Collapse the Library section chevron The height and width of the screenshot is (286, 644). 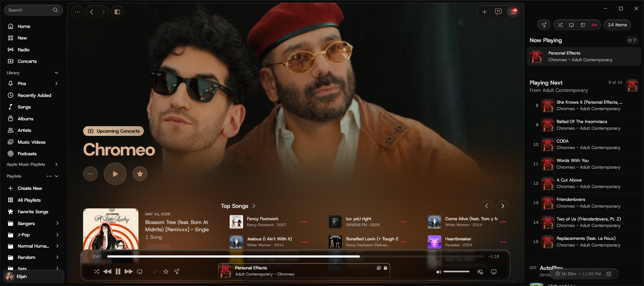click(x=56, y=73)
